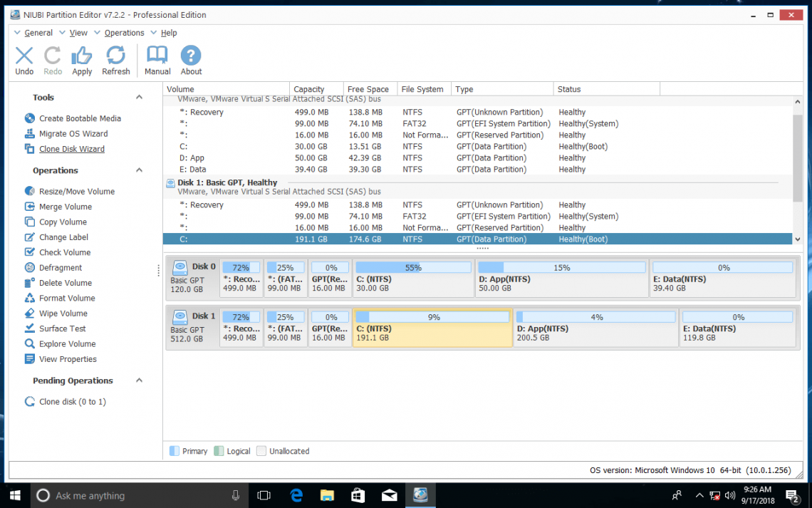Collapse the Pending Operations section
812x508 pixels.
[139, 381]
